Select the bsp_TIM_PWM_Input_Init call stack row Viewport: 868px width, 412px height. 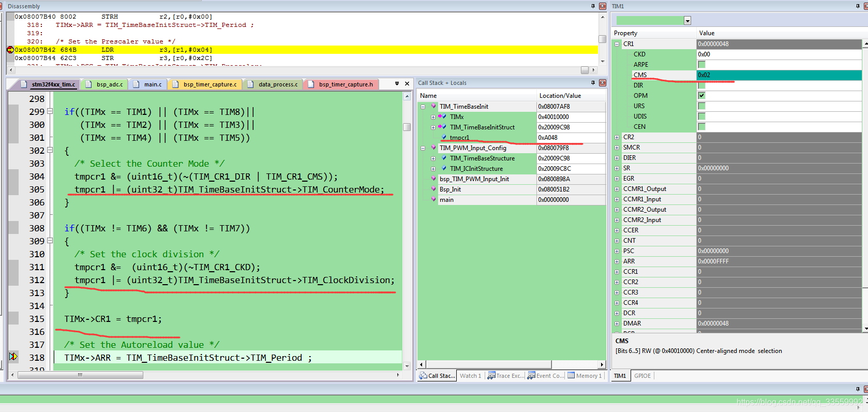point(512,179)
